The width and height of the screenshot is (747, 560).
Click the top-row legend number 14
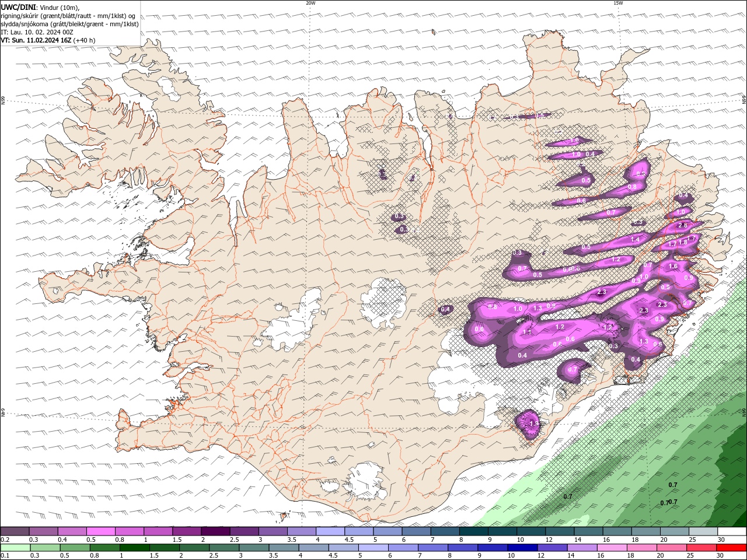point(578,540)
